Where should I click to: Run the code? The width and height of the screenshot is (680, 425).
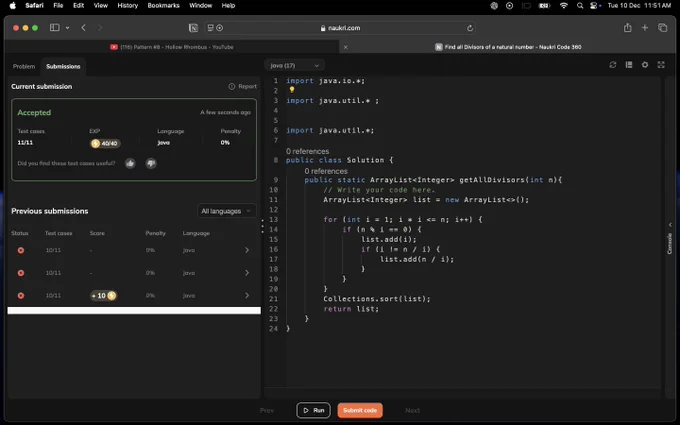pyautogui.click(x=314, y=410)
